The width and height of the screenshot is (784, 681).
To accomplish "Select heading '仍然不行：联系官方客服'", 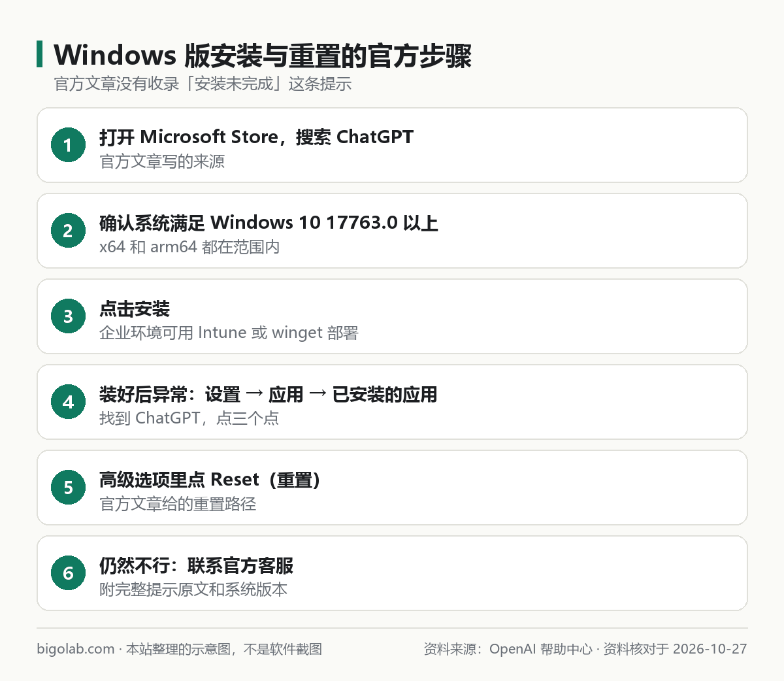I will (196, 565).
